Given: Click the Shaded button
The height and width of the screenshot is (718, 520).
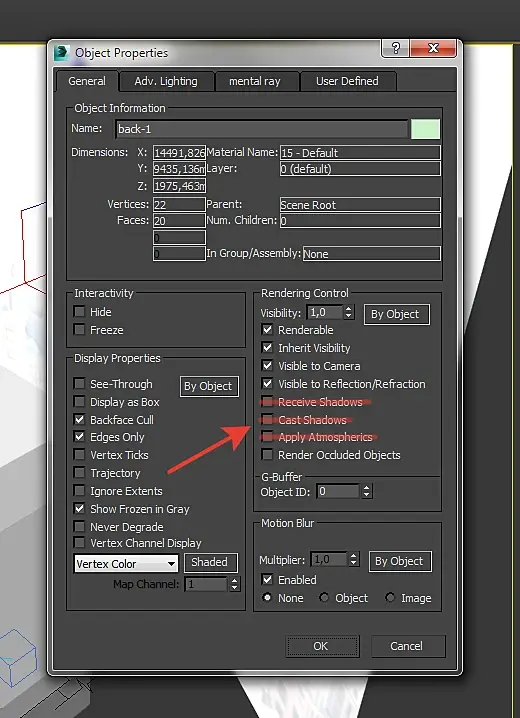Looking at the screenshot, I should tap(211, 562).
